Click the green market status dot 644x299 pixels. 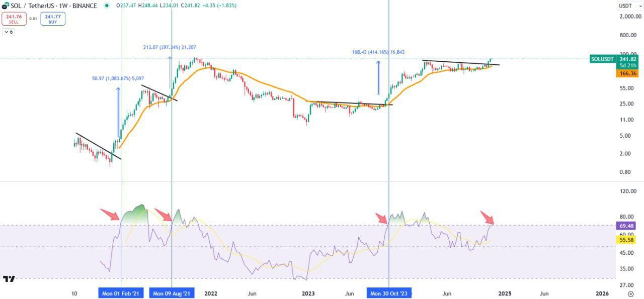click(x=106, y=6)
